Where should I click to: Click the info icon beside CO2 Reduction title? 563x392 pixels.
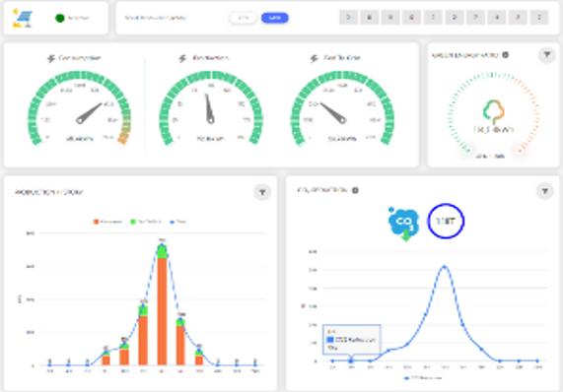click(355, 190)
